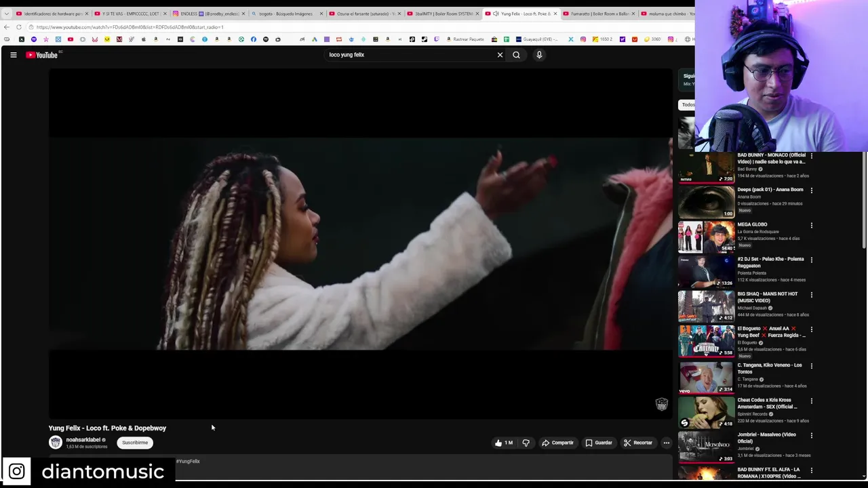Open Deeps (pack 01) - Anana Boom title
The height and width of the screenshot is (488, 868).
[770, 190]
